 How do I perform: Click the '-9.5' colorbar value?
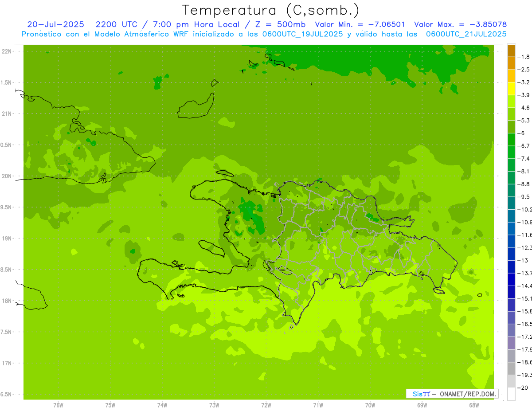click(x=524, y=196)
